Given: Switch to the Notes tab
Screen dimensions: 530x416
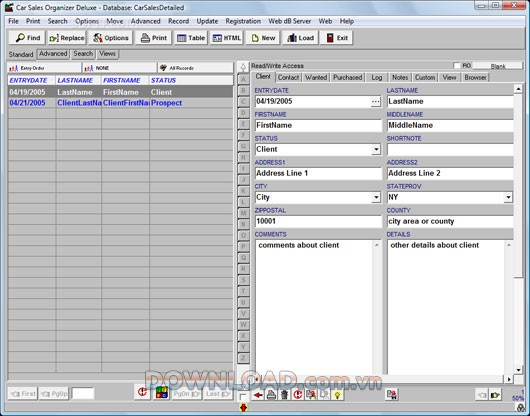Looking at the screenshot, I should (x=400, y=77).
